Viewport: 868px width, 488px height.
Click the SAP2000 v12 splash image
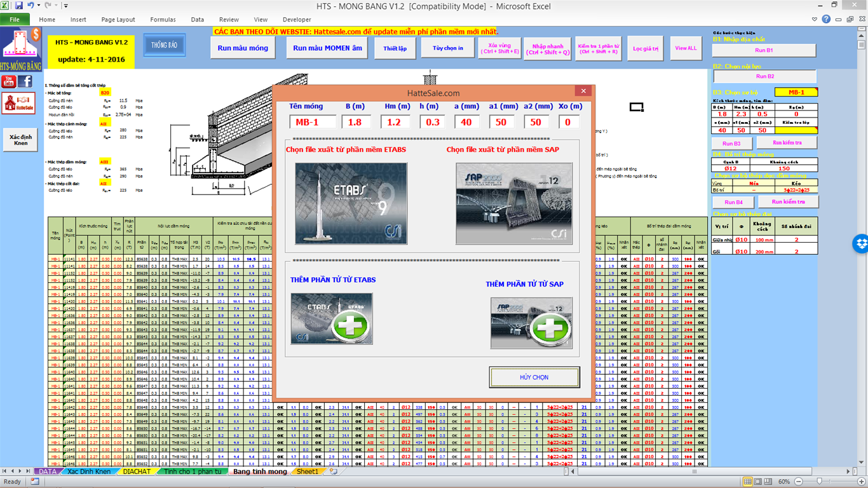tap(514, 204)
